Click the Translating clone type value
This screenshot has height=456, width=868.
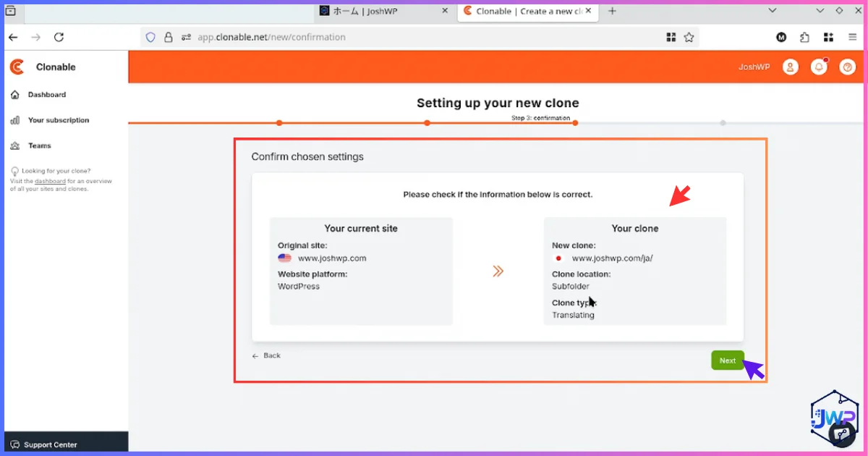(x=573, y=315)
